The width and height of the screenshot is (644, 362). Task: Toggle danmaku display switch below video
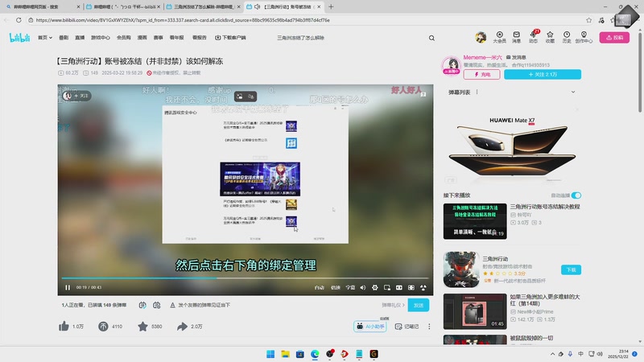pos(142,305)
